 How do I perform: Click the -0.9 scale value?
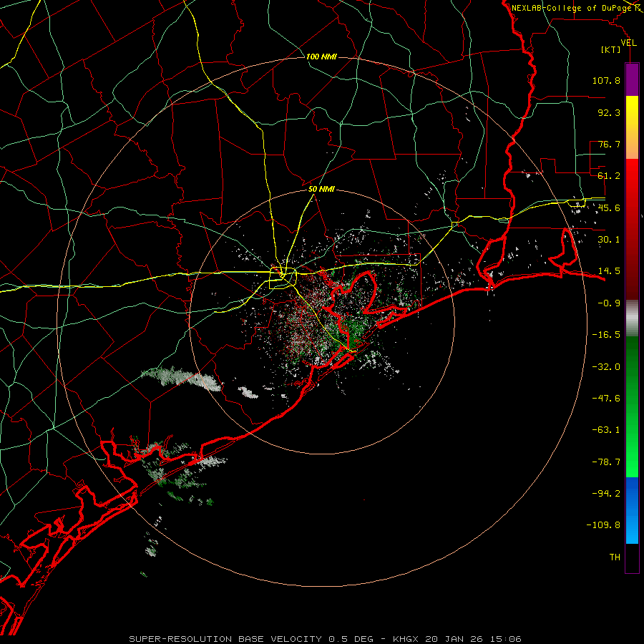[x=609, y=303]
